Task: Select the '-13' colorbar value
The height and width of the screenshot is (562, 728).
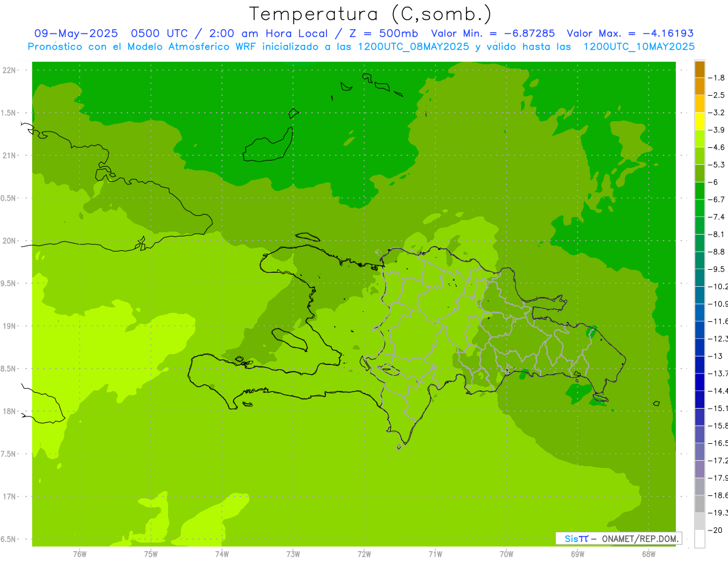Action: point(716,356)
